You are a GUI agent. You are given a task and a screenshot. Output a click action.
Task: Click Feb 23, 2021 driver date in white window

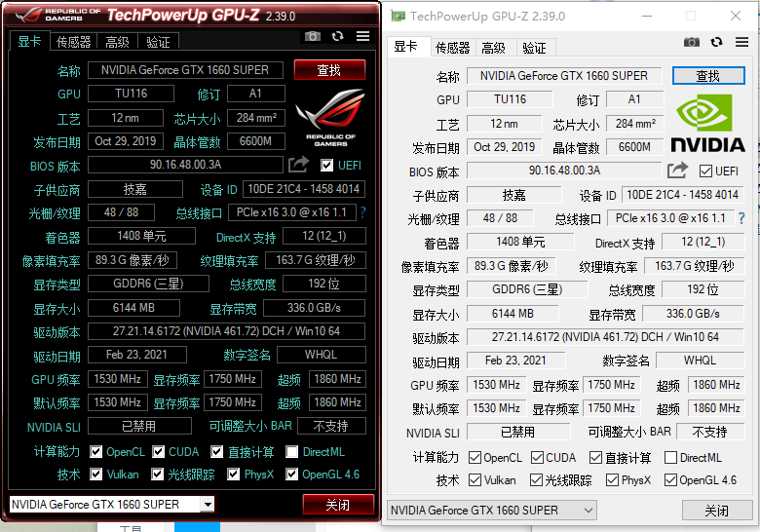tap(515, 360)
